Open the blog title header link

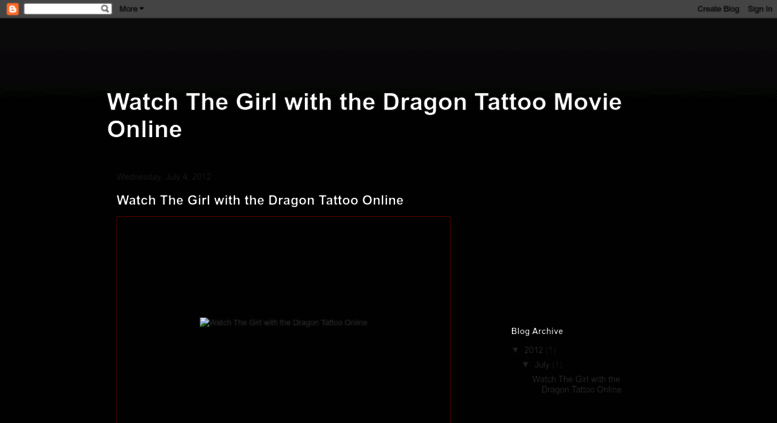click(x=364, y=115)
